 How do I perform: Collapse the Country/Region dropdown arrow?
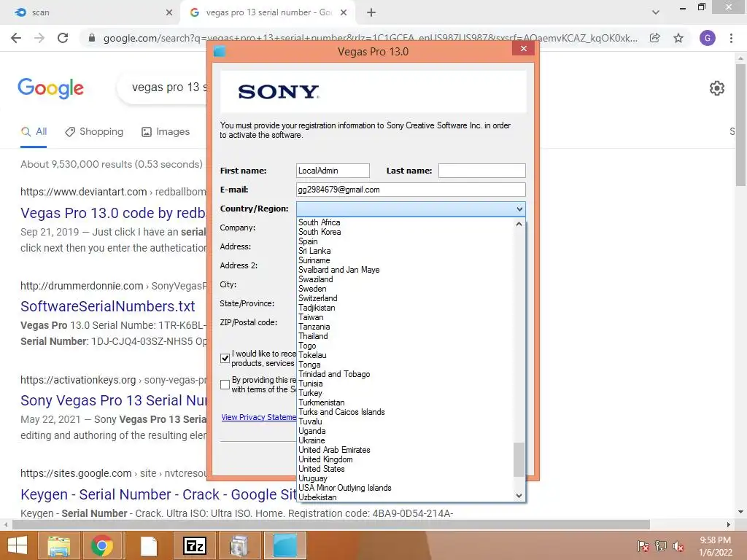tap(519, 209)
